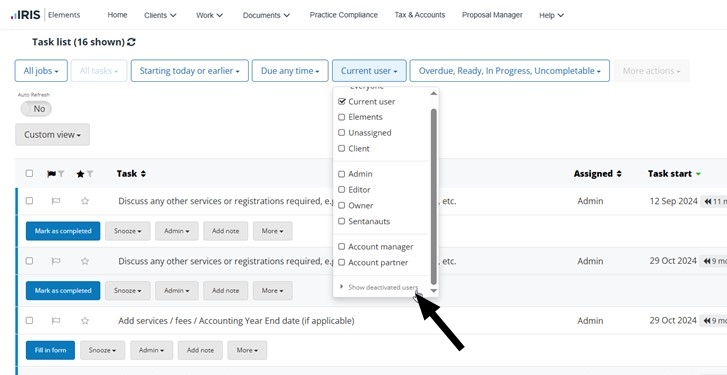Open More dropdown for Add services task
Viewport: 727px width, 375px height.
247,350
